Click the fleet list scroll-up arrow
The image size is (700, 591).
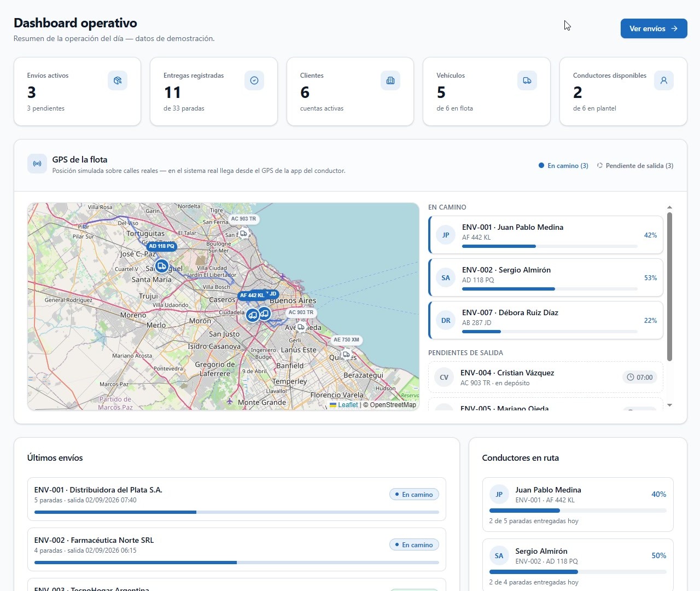(x=669, y=207)
